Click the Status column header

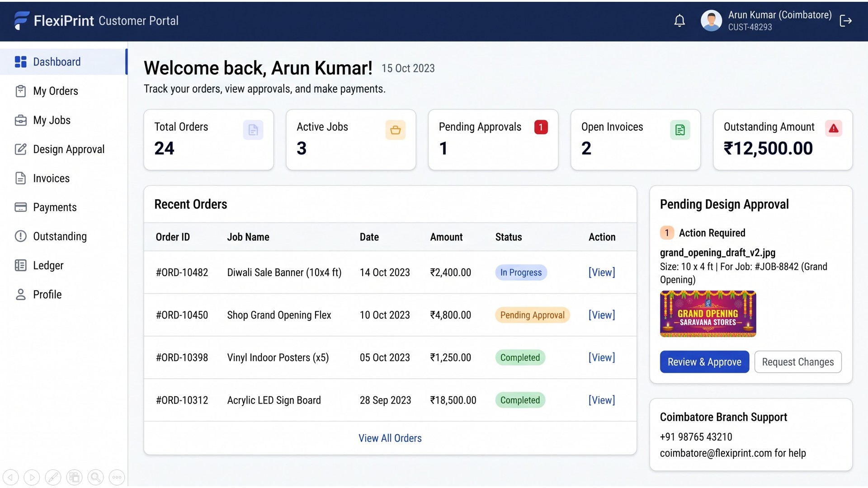pos(509,237)
